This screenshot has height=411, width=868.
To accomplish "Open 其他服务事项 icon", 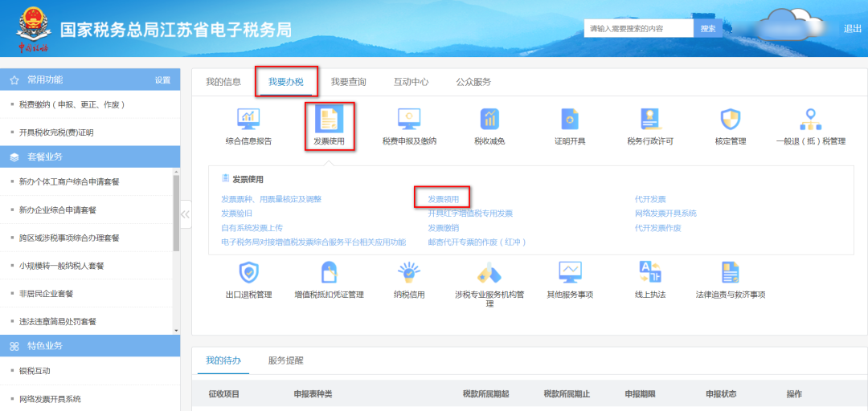I will (570, 273).
